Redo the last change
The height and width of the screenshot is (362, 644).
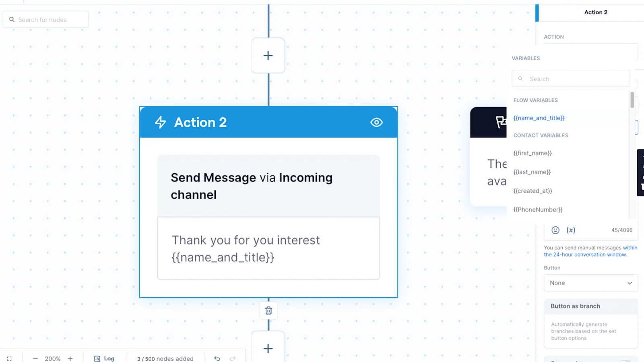coord(233,358)
